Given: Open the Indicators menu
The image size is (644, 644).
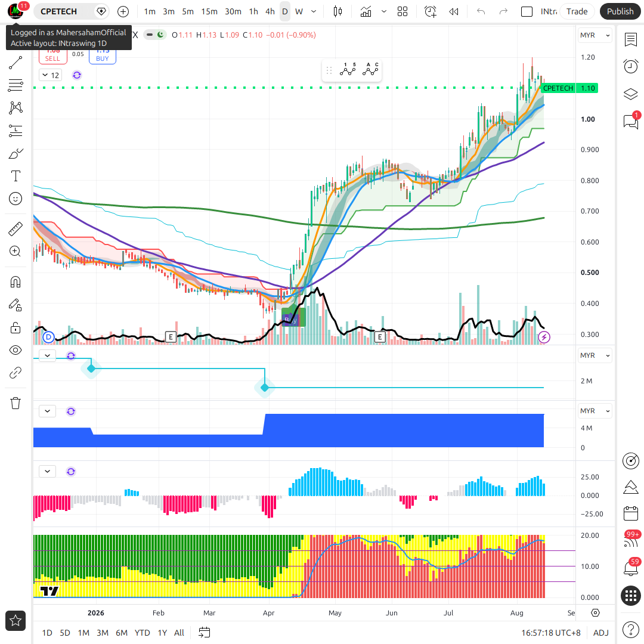Looking at the screenshot, I should (366, 11).
